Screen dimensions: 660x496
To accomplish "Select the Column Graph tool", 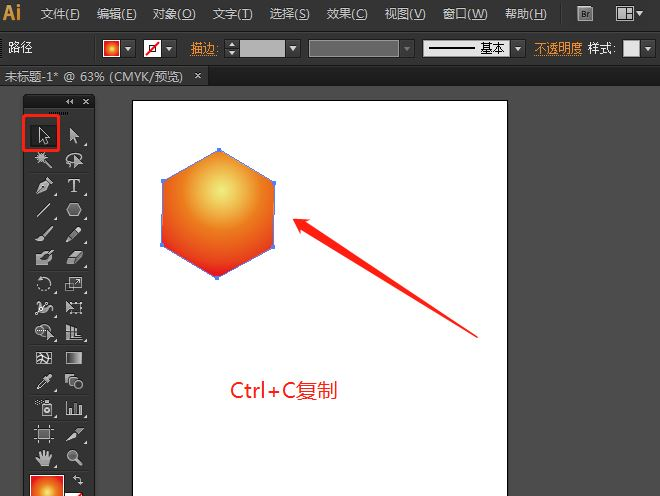I will pyautogui.click(x=74, y=408).
